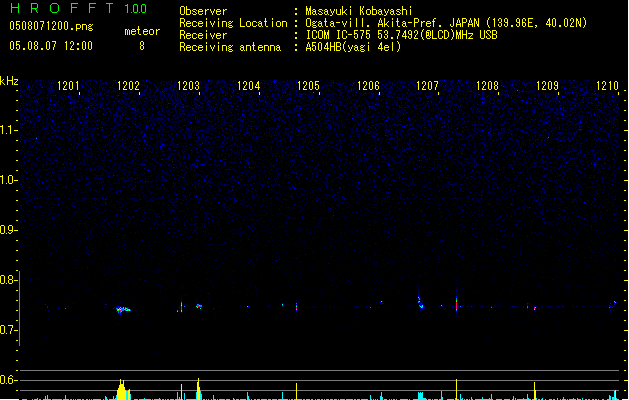Click the curved meteor echo near 1207
This screenshot has height=400, width=629.
tap(420, 302)
